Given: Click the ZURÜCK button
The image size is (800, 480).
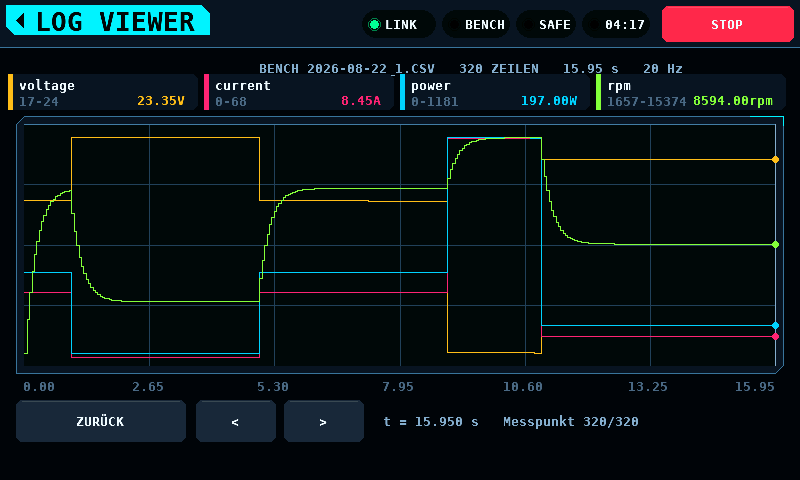Looking at the screenshot, I should tap(101, 421).
